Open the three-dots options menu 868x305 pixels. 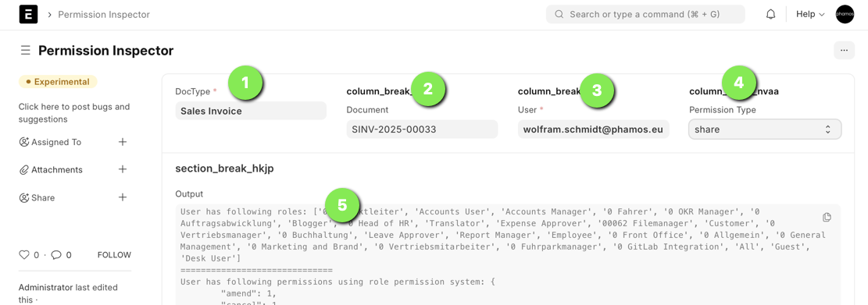(x=844, y=50)
